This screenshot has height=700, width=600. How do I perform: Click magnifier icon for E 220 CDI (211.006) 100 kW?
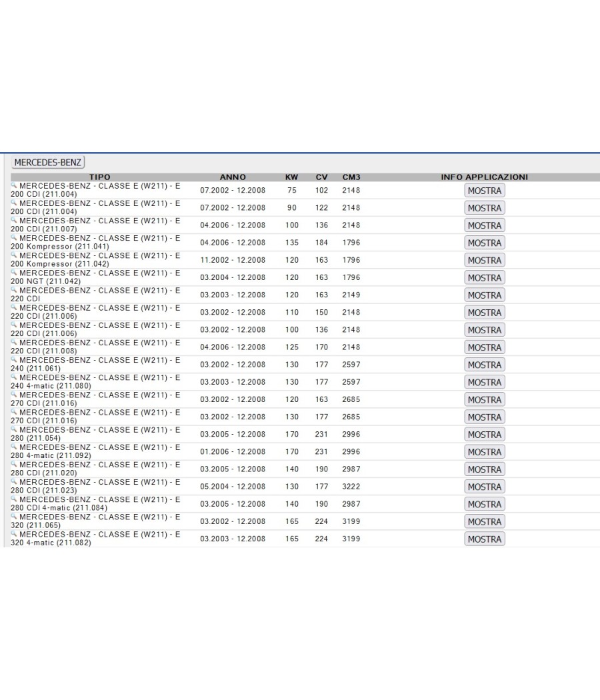[14, 324]
